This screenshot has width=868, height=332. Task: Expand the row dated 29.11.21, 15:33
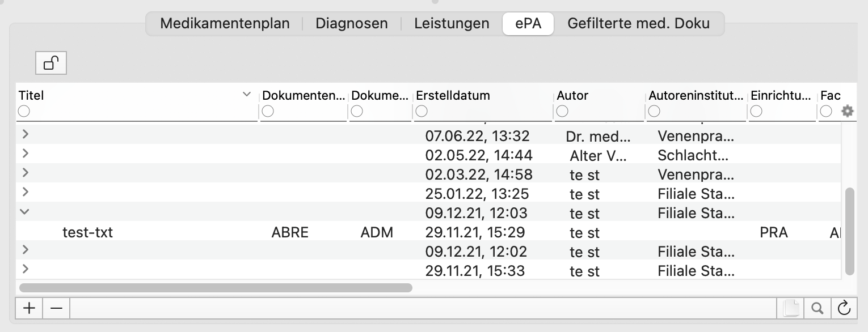click(25, 269)
